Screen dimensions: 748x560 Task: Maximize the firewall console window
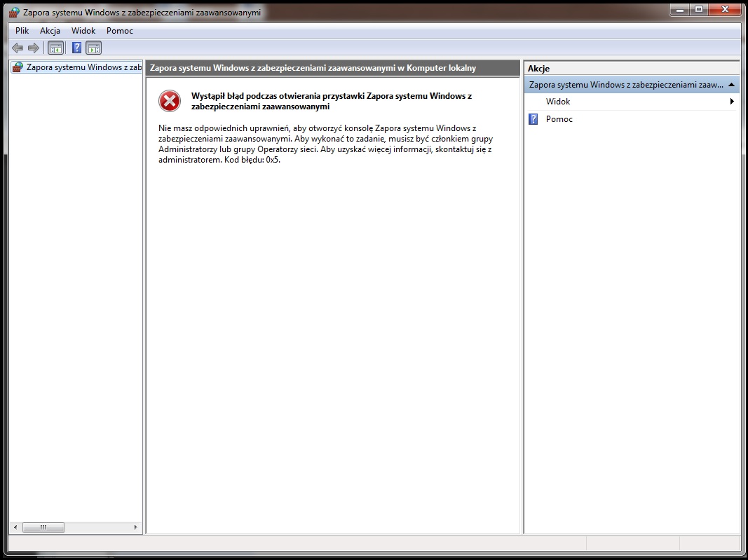click(x=699, y=10)
